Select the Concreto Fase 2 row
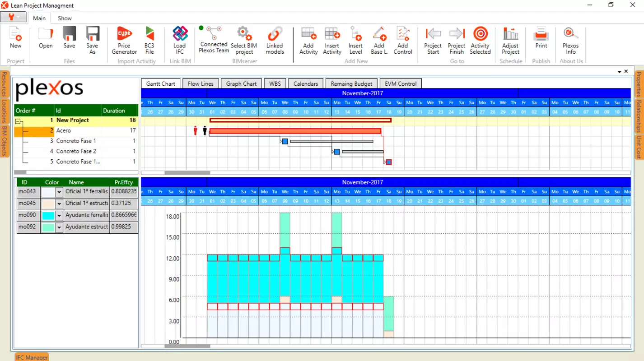The width and height of the screenshot is (644, 361). click(x=76, y=151)
